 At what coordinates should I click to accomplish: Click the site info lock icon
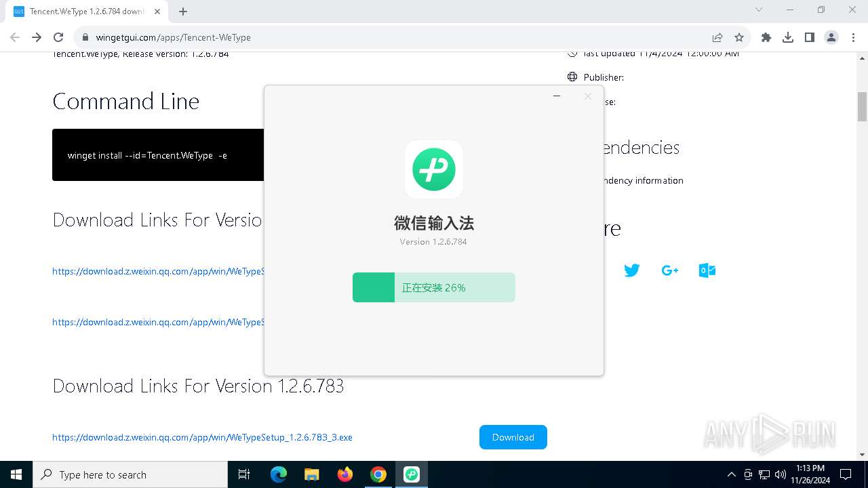click(85, 37)
